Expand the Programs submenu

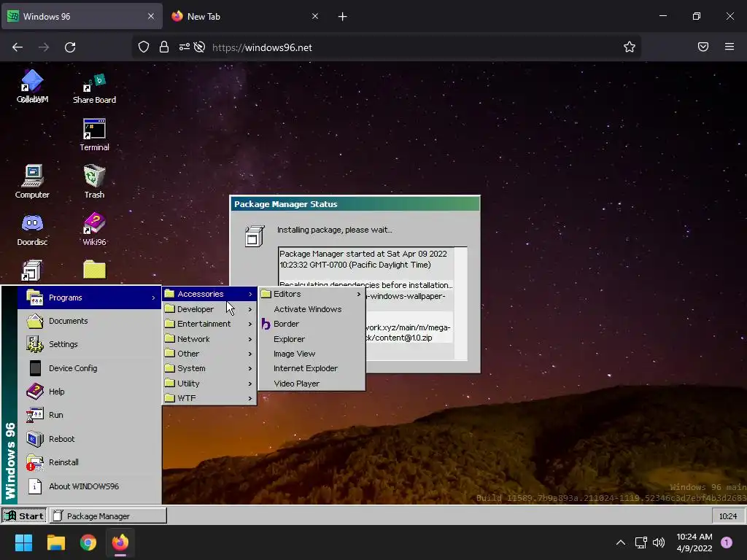click(90, 297)
